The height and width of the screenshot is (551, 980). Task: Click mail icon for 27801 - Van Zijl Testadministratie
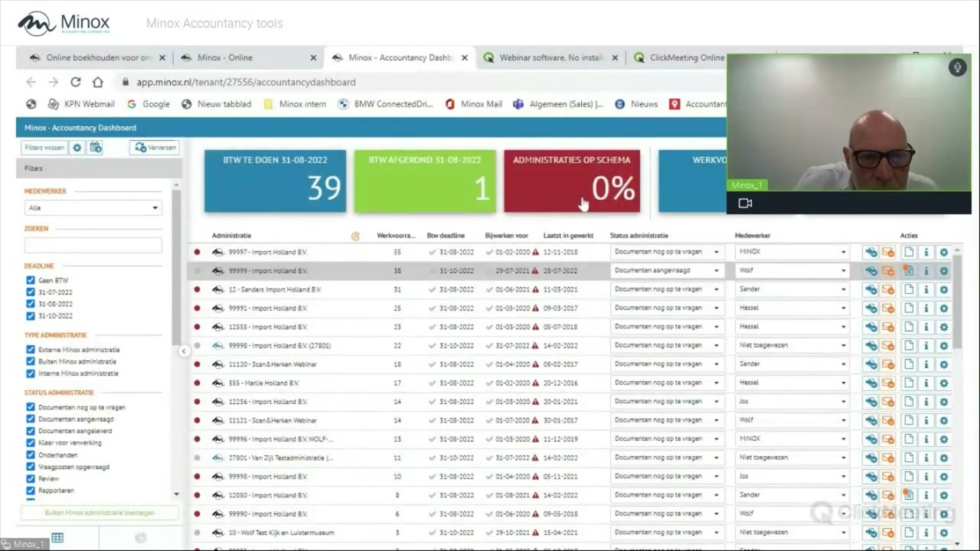[888, 458]
